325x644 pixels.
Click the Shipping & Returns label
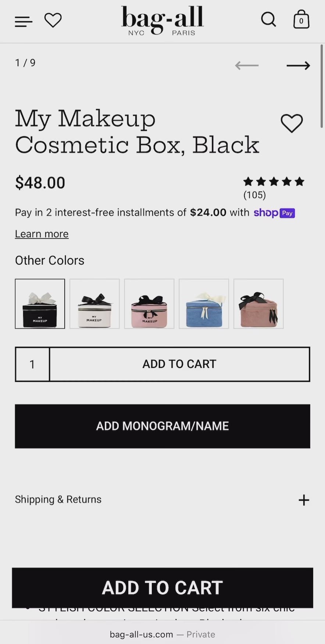click(x=58, y=500)
